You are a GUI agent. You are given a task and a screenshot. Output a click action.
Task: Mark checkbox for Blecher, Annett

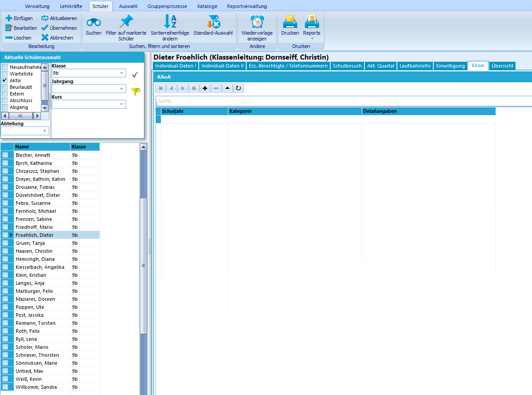(x=5, y=155)
